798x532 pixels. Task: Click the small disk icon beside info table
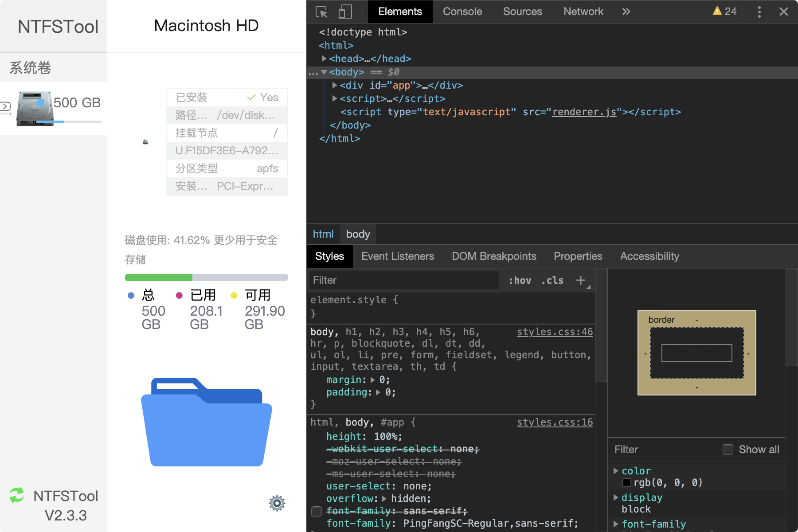click(145, 142)
